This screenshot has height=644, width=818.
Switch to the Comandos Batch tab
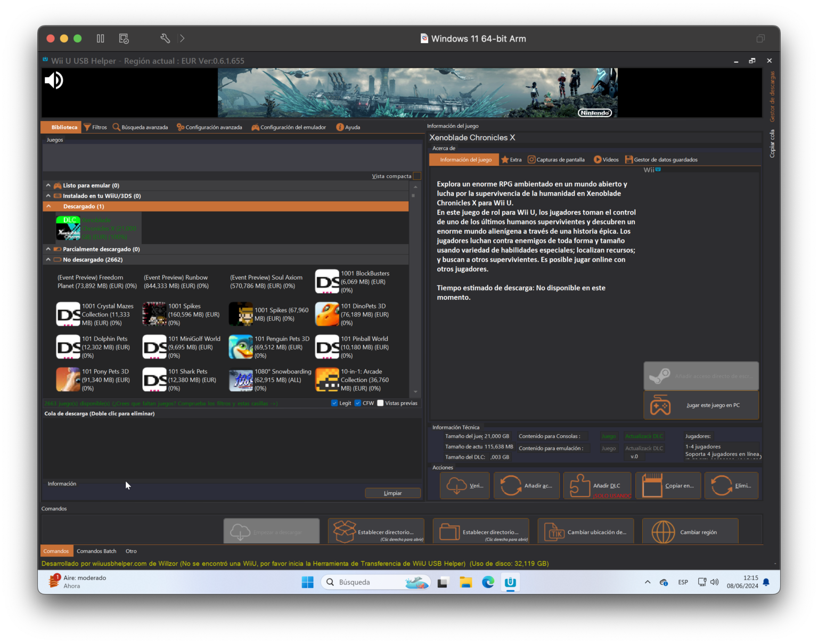click(x=96, y=551)
